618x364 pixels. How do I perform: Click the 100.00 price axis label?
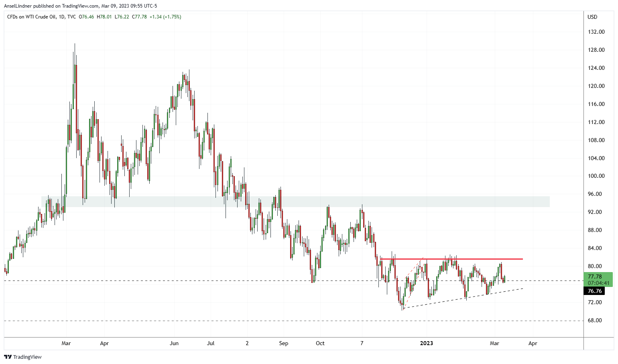[x=596, y=176]
